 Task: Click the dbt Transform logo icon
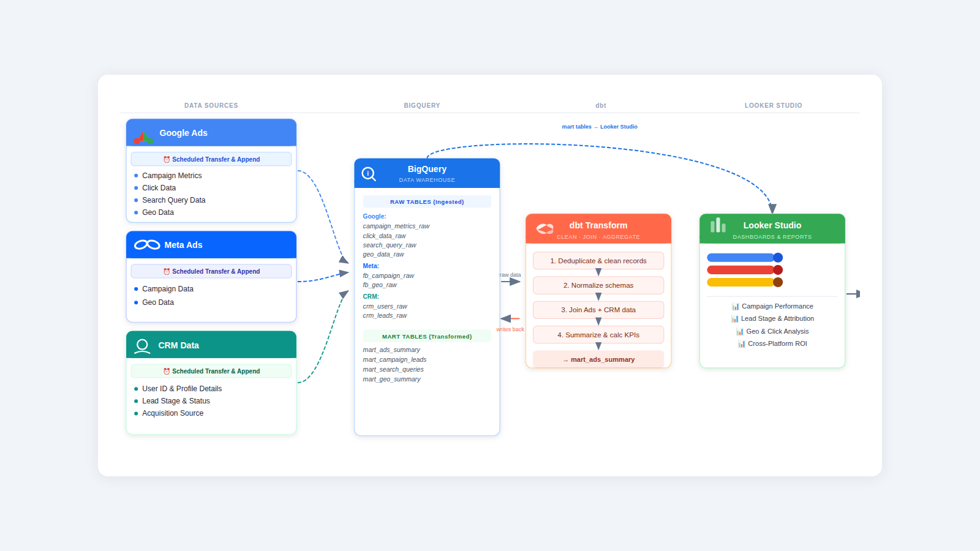[545, 229]
